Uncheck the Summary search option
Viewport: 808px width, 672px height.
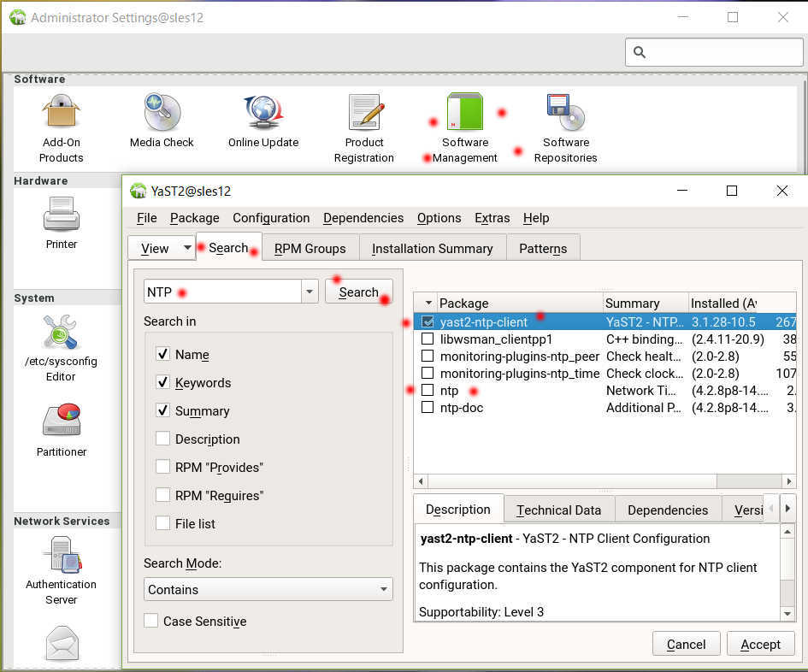(x=162, y=410)
